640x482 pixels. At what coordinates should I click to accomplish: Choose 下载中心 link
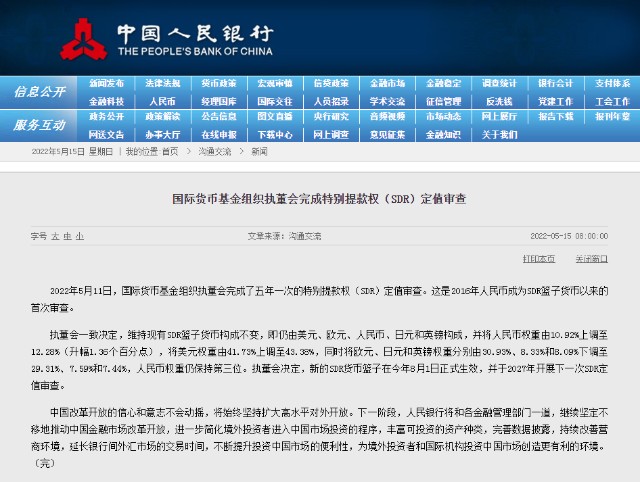(275, 135)
